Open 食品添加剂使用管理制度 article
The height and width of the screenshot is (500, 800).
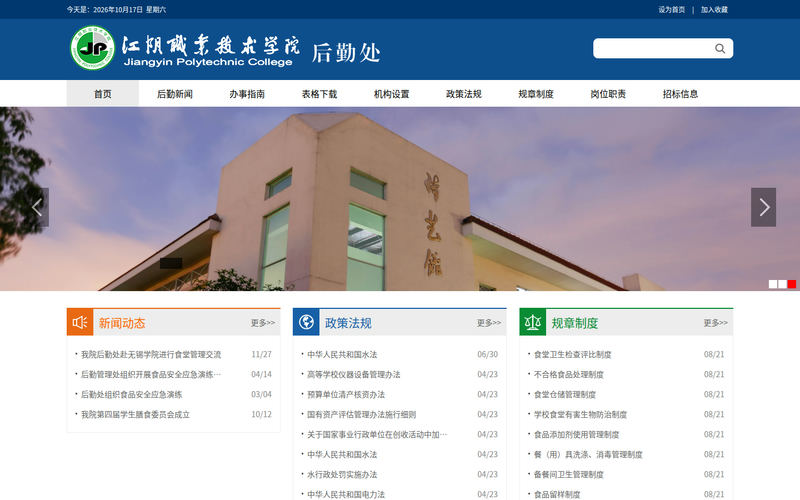pyautogui.click(x=576, y=435)
